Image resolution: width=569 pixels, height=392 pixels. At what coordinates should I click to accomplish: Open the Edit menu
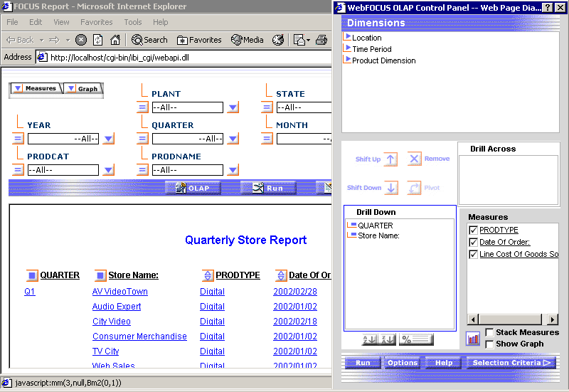click(36, 22)
